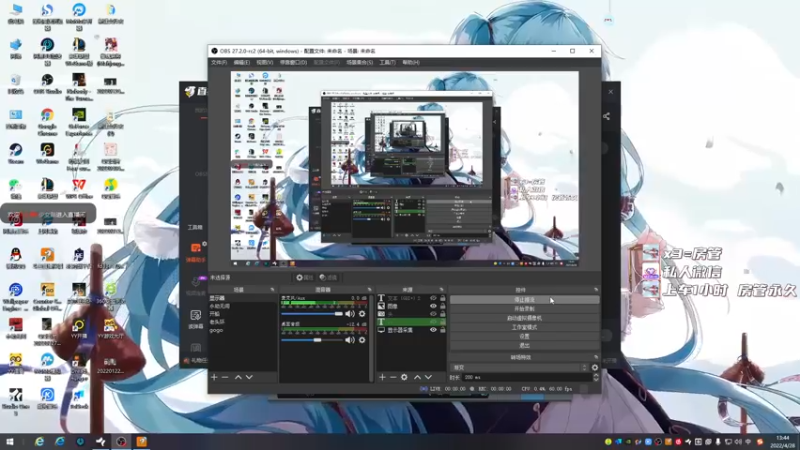The width and height of the screenshot is (800, 450).
Task: Remove the selected source with the minus icon
Action: (x=393, y=377)
